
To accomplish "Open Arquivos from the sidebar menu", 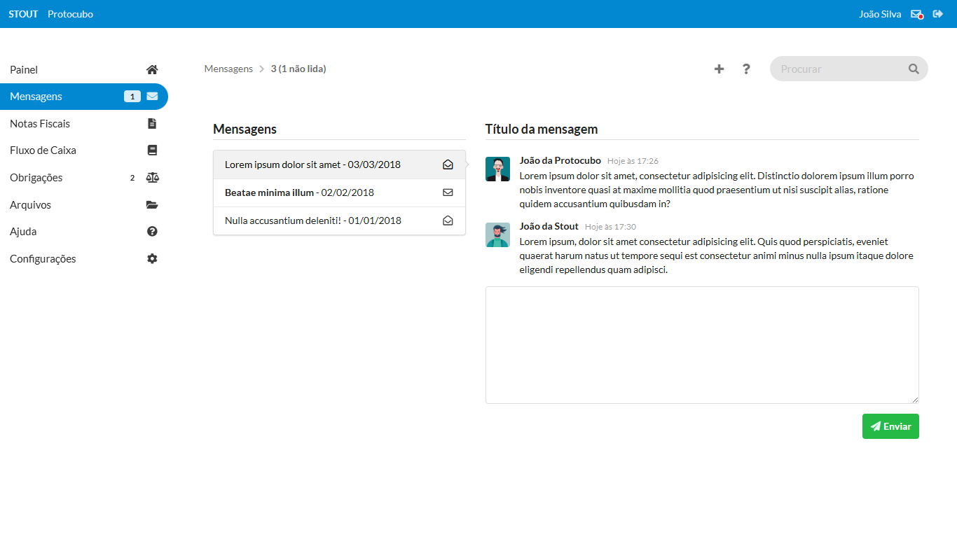I will (30, 205).
